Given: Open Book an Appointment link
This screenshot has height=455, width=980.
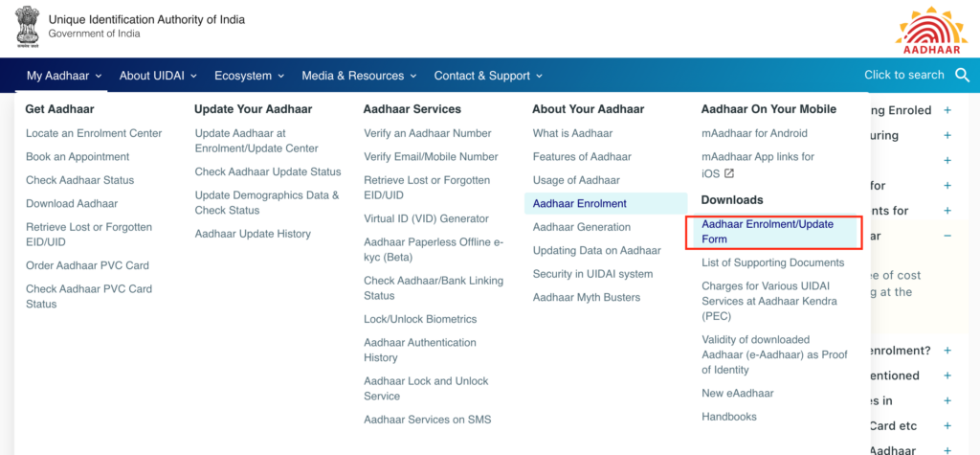Looking at the screenshot, I should pyautogui.click(x=78, y=156).
